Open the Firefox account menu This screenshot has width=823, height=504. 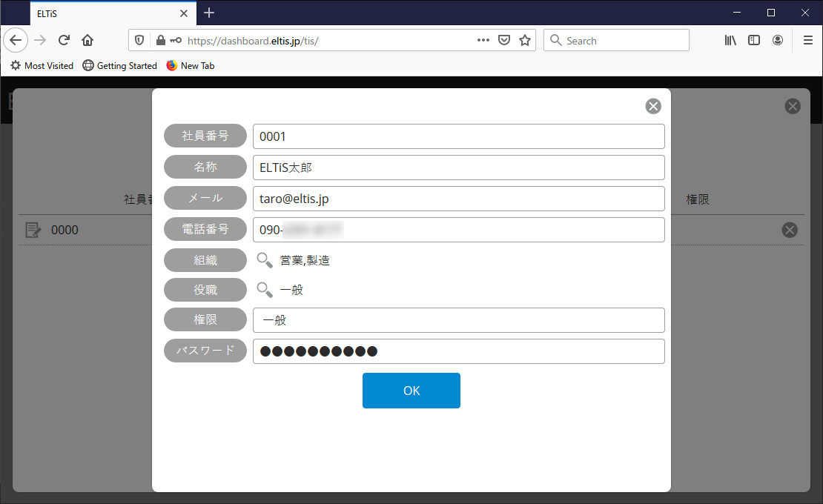coord(778,40)
